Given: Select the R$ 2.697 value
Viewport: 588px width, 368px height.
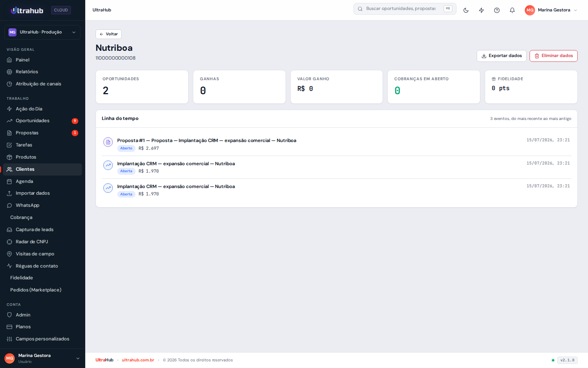Looking at the screenshot, I should click(x=148, y=148).
